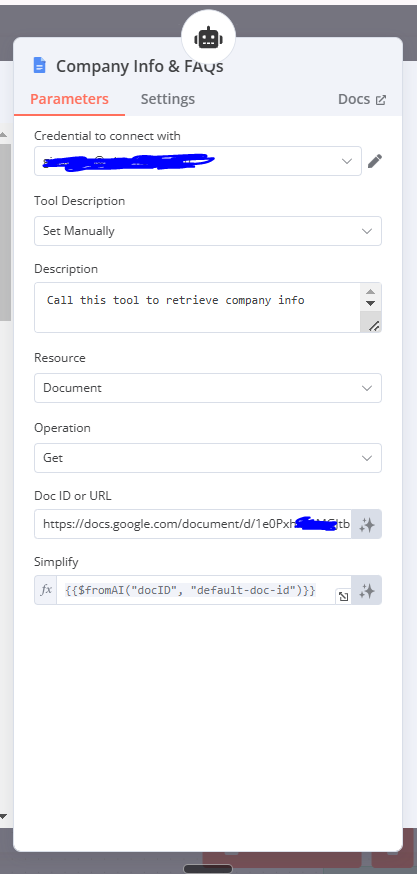Open the Operation dropdown showing Get
Screen dimensions: 417x874
pyautogui.click(x=207, y=458)
